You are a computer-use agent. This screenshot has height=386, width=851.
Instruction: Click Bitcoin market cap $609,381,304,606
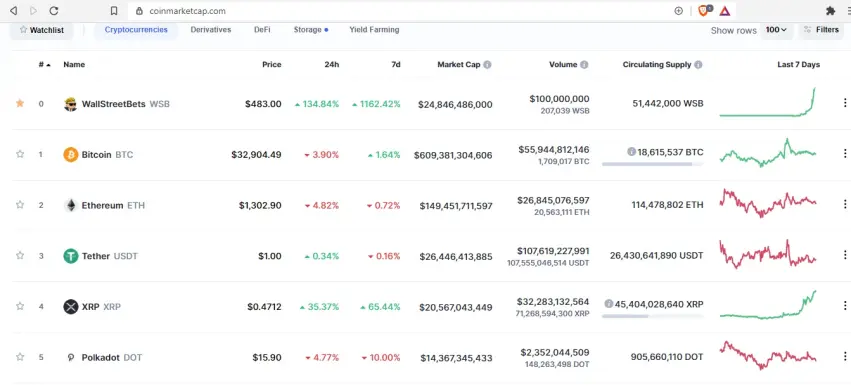[453, 155]
